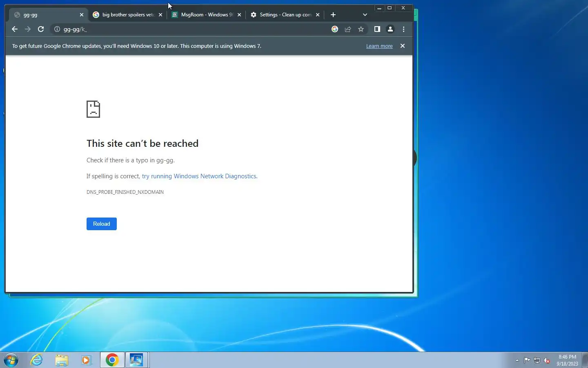The height and width of the screenshot is (368, 588).
Task: Click the sad page error icon
Action: pos(93,109)
